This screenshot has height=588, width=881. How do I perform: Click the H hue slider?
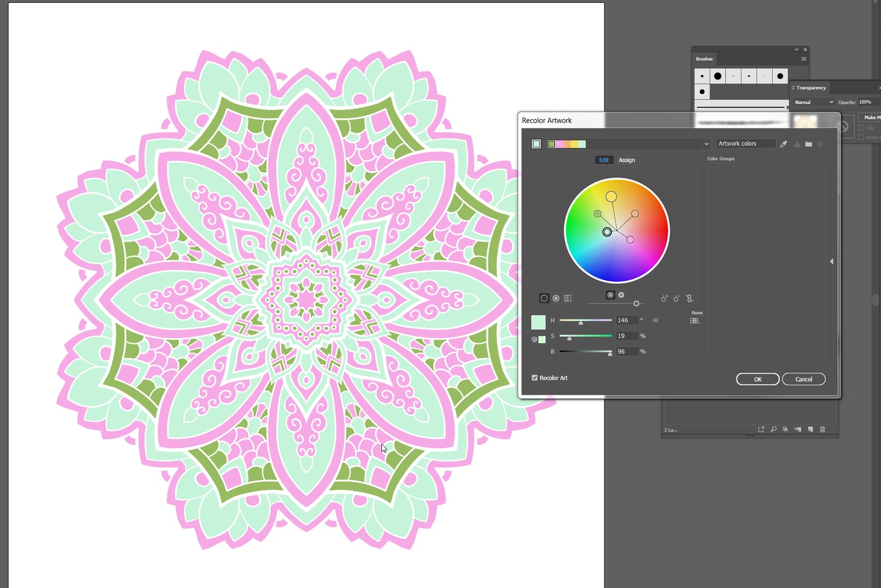tap(586, 320)
